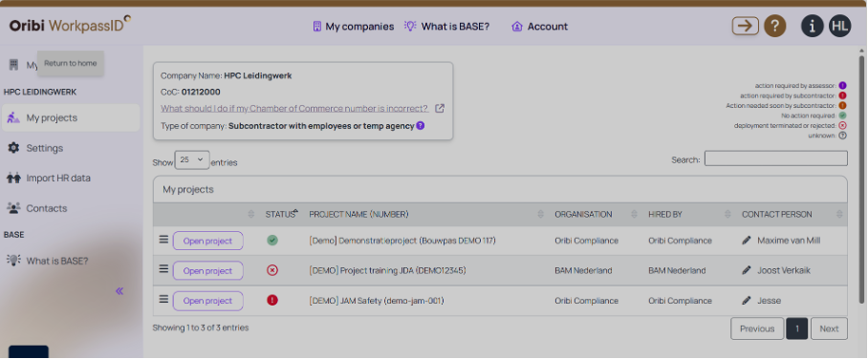Click sort arrows of first unnamed column
Image resolution: width=868 pixels, height=359 pixels.
click(x=251, y=214)
